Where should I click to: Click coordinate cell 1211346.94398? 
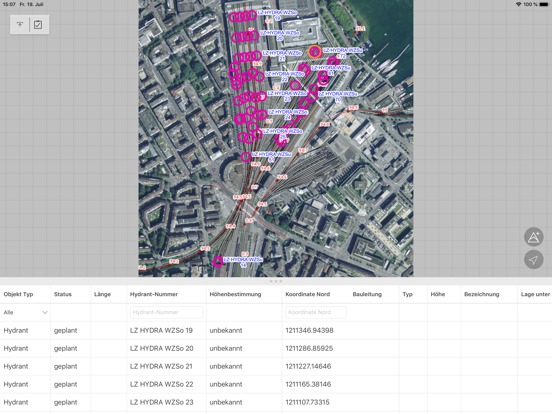tap(309, 331)
